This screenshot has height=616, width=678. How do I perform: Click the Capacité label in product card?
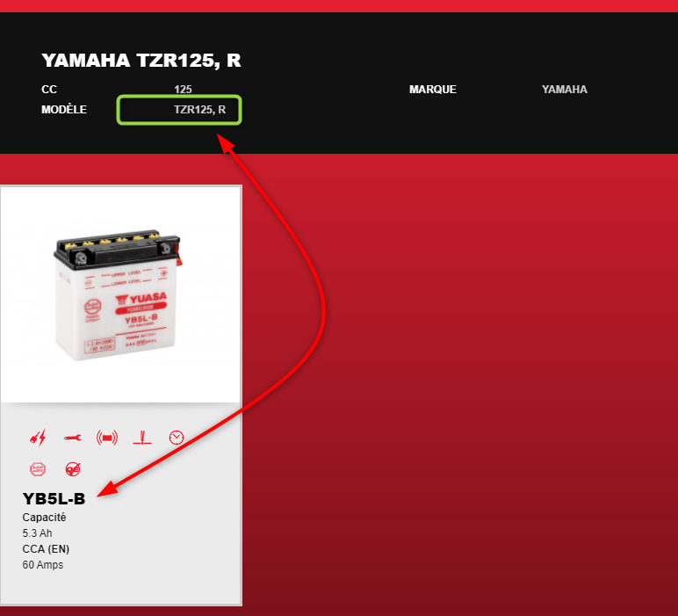(44, 518)
